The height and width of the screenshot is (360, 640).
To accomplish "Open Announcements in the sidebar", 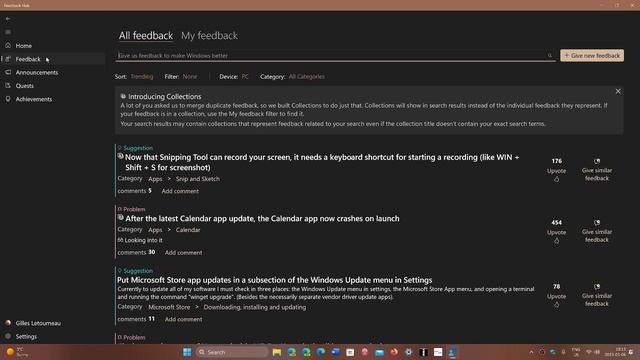I will [53, 73].
